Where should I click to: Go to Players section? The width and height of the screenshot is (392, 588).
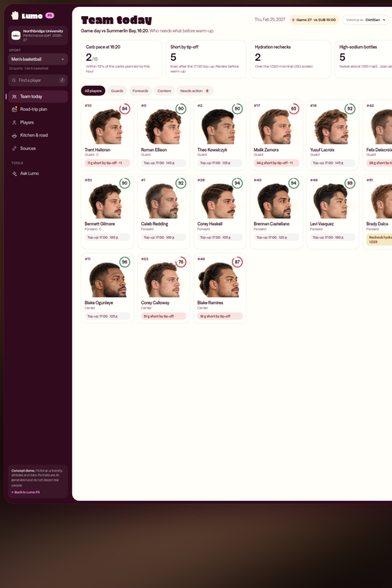pos(38,122)
